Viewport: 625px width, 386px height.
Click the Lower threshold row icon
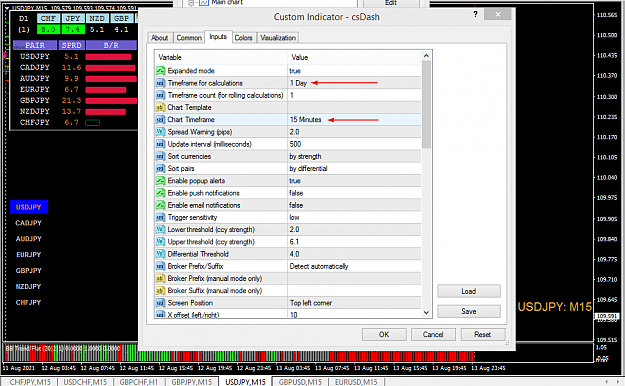point(160,230)
